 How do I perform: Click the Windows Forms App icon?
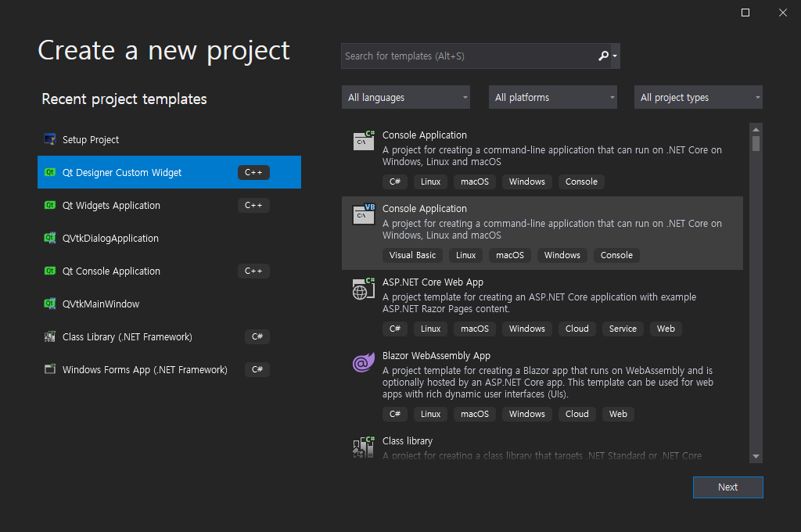click(50, 369)
